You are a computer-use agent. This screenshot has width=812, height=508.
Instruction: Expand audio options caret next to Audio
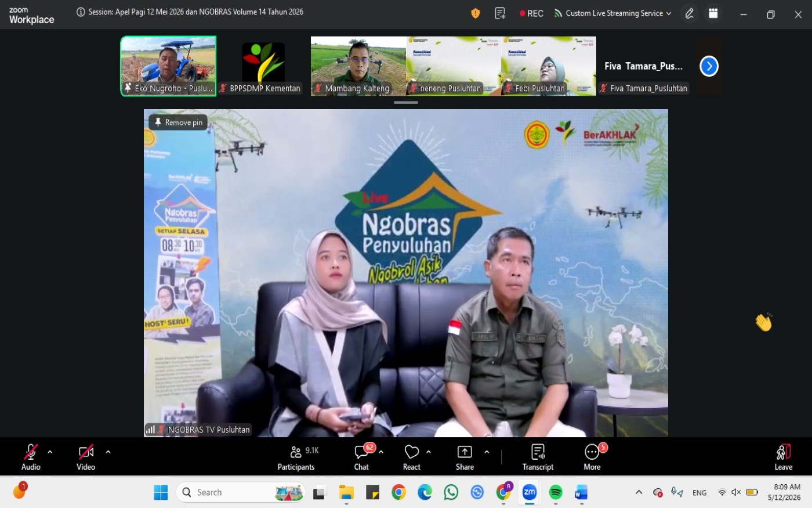click(50, 452)
